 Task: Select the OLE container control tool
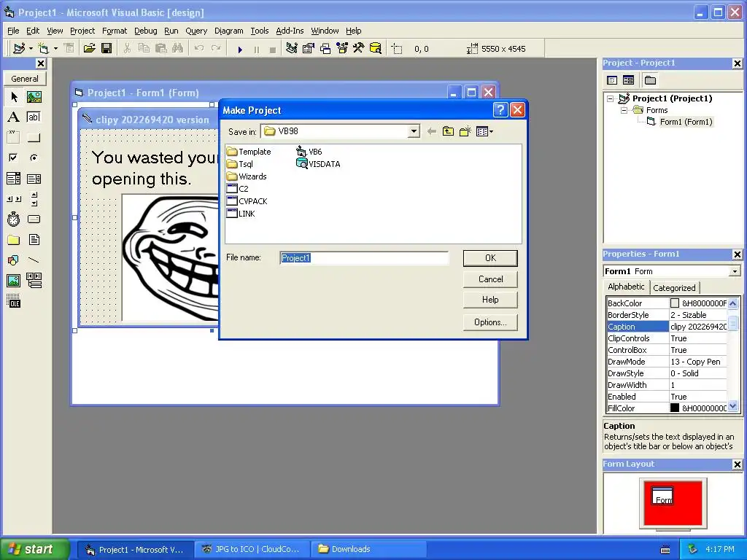(14, 301)
